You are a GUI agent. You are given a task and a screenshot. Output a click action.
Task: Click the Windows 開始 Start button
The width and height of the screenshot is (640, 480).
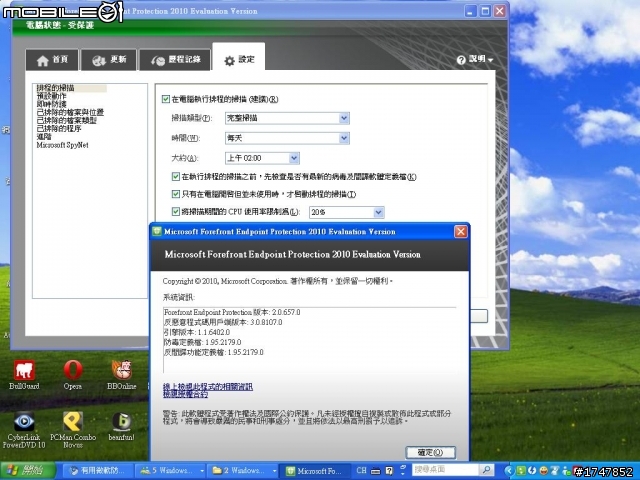coord(28,471)
